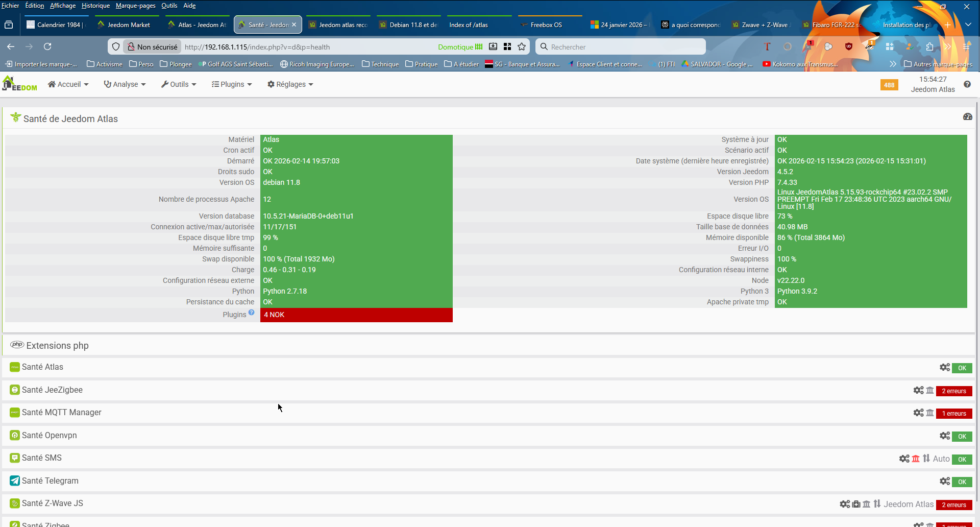Open a new browser tab
Image resolution: width=980 pixels, height=527 pixels.
tap(947, 25)
